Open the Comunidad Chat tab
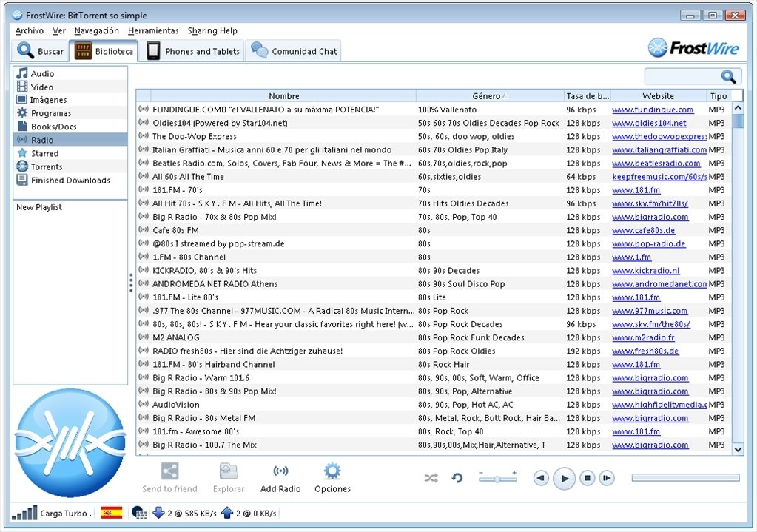Screen dimensions: 757x532 tap(294, 51)
